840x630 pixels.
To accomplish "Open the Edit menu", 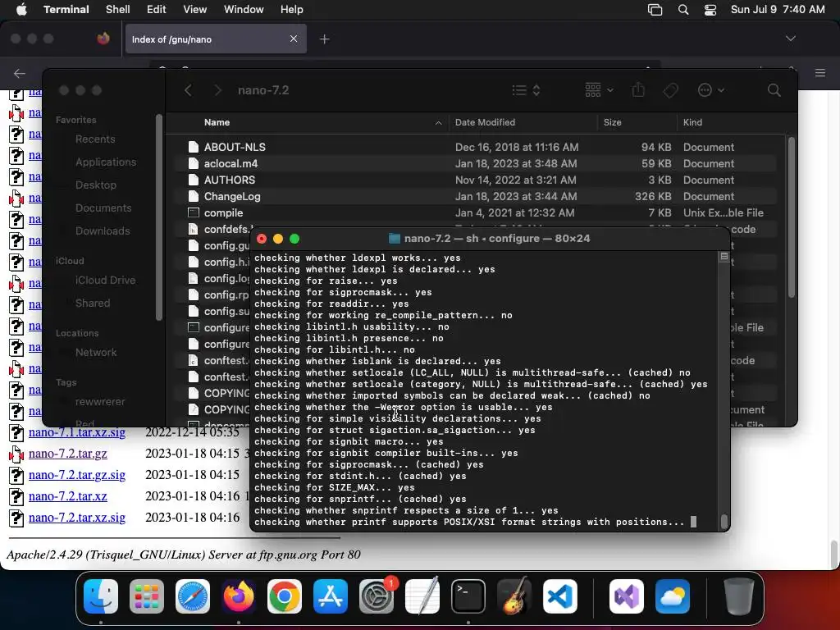I will (x=157, y=10).
